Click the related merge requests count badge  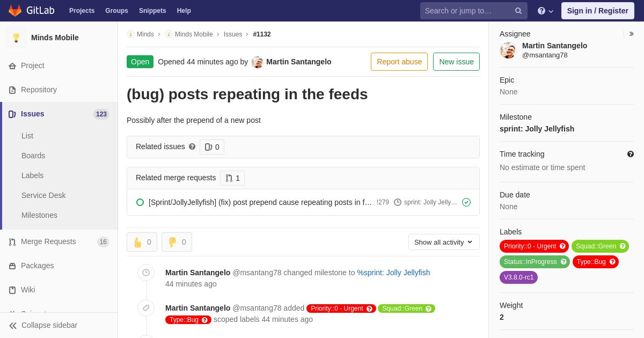click(x=232, y=178)
